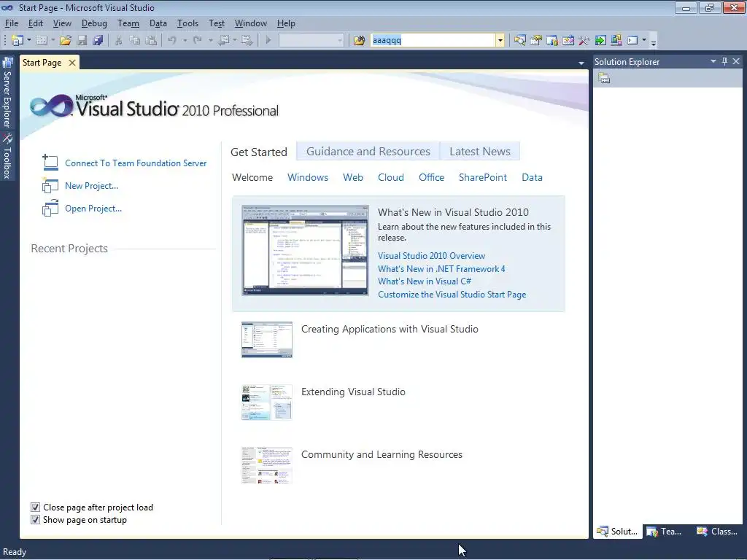Select the Team Explorer bottom tab
The width and height of the screenshot is (747, 560).
pos(665,532)
